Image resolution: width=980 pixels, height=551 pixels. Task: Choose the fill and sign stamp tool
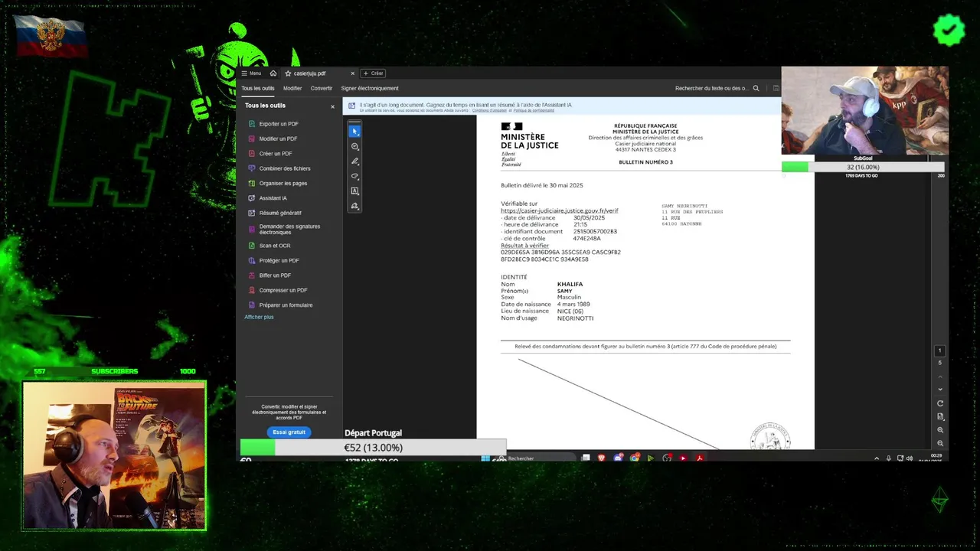[354, 206]
